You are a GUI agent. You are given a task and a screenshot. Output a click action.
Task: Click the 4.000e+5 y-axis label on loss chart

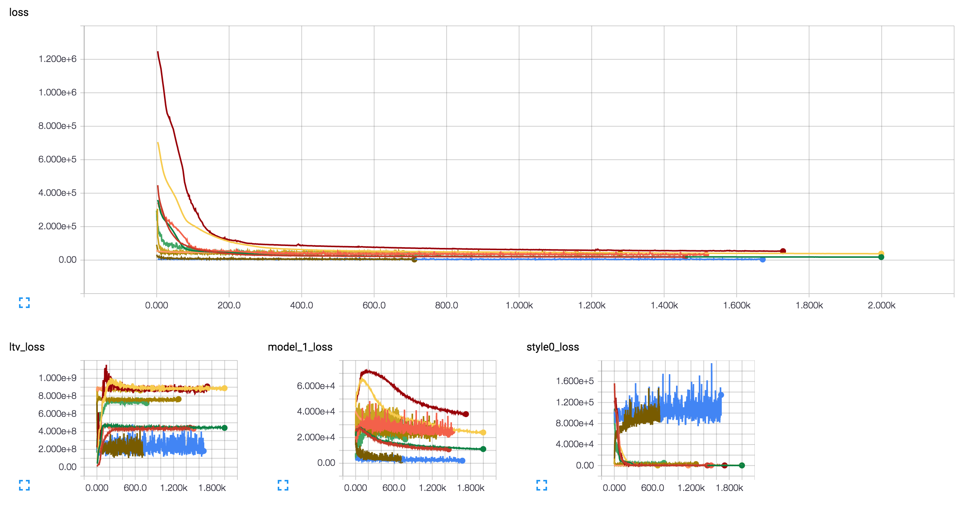57,193
